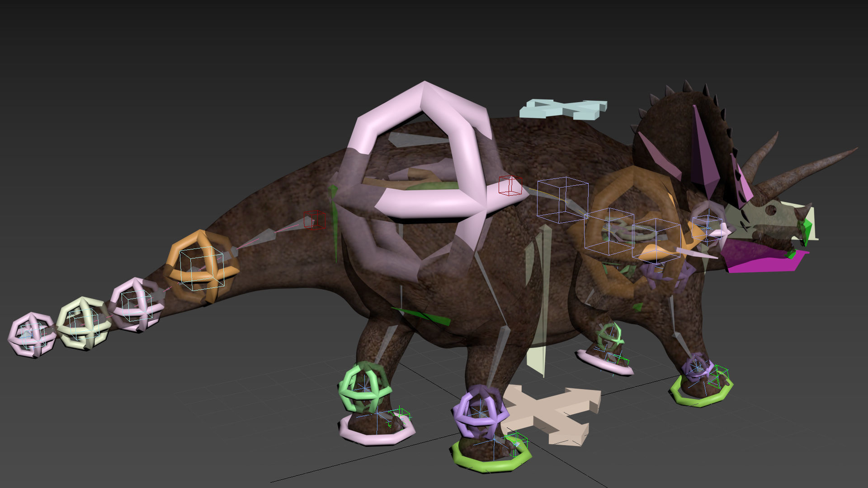Select the pink cage at the tail tip
Image resolution: width=868 pixels, height=488 pixels.
pyautogui.click(x=33, y=335)
